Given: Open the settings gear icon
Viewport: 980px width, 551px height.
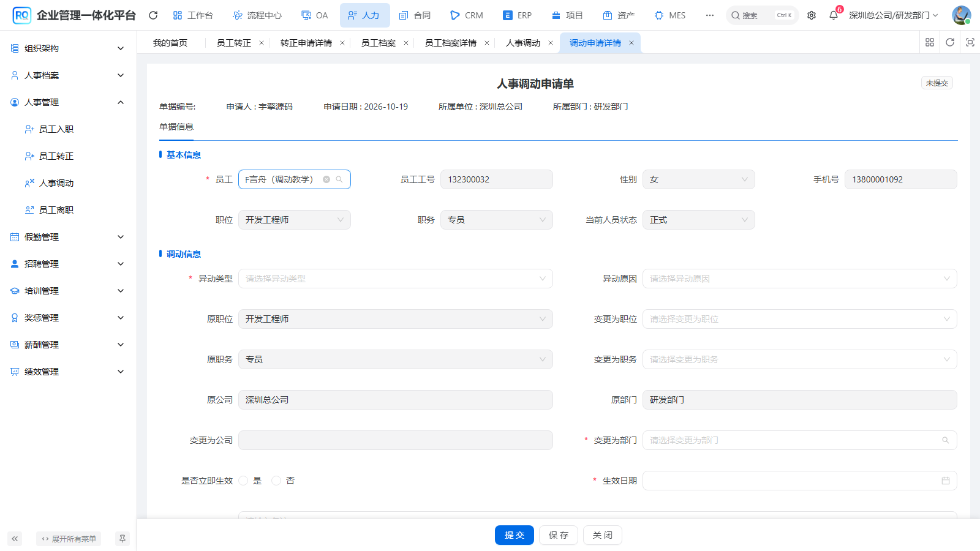Looking at the screenshot, I should point(812,15).
